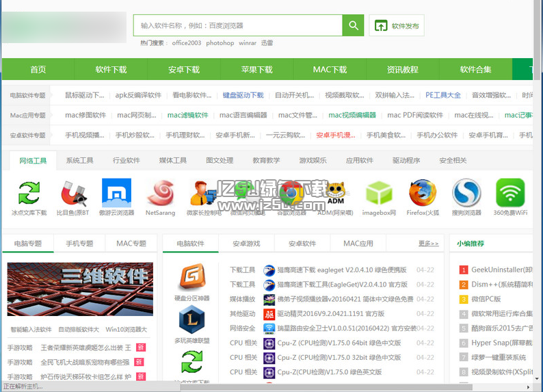The image size is (543, 392).
Task: Open the ADM cat icon
Action: pos(335,193)
